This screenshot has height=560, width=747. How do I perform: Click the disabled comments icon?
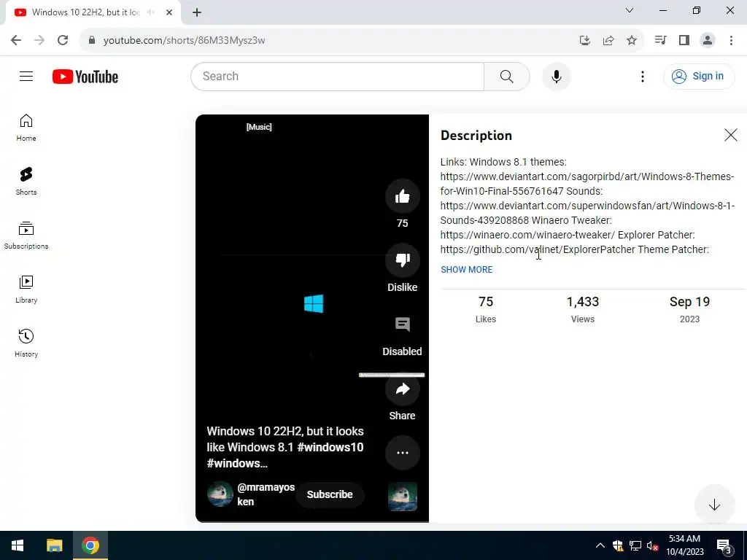coord(402,324)
